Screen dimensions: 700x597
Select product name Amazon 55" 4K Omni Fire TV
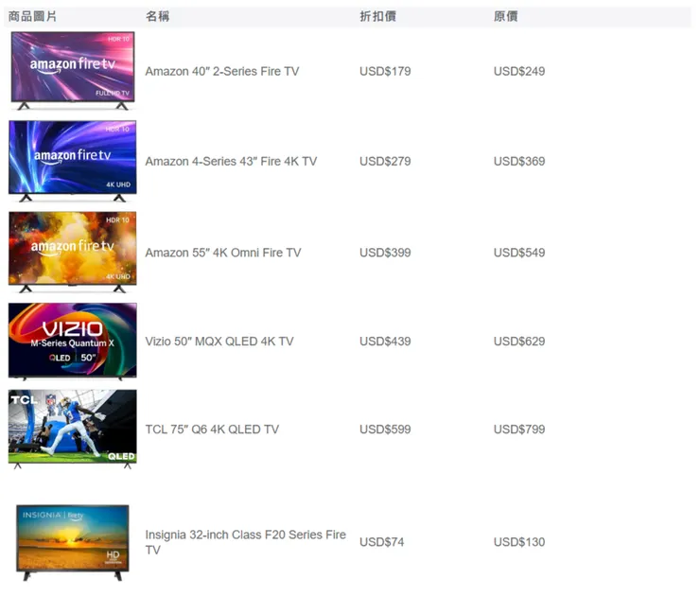coord(222,253)
